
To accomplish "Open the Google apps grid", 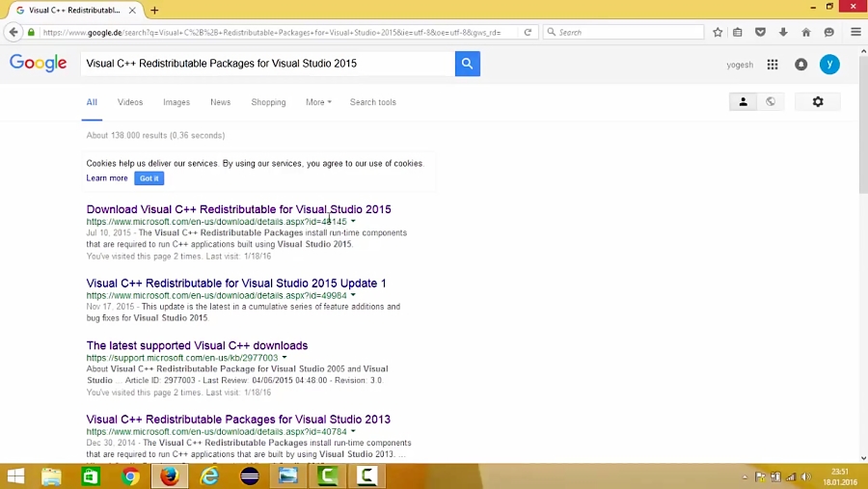I will 773,65.
